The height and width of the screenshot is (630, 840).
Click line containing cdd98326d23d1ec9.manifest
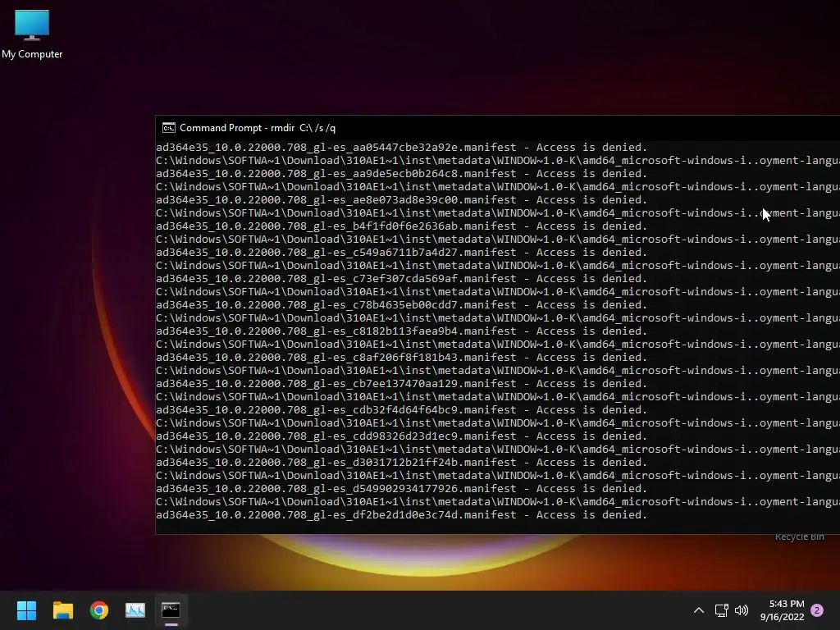(x=402, y=436)
